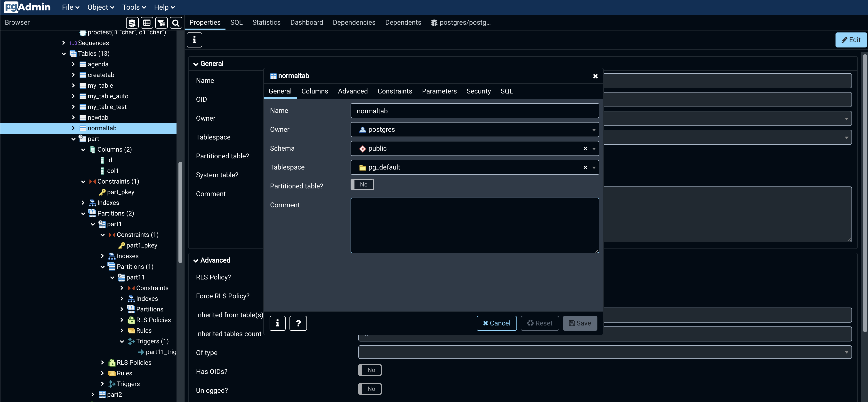This screenshot has height=402, width=868.
Task: Open the Owner dropdown showing postgres
Action: [474, 130]
